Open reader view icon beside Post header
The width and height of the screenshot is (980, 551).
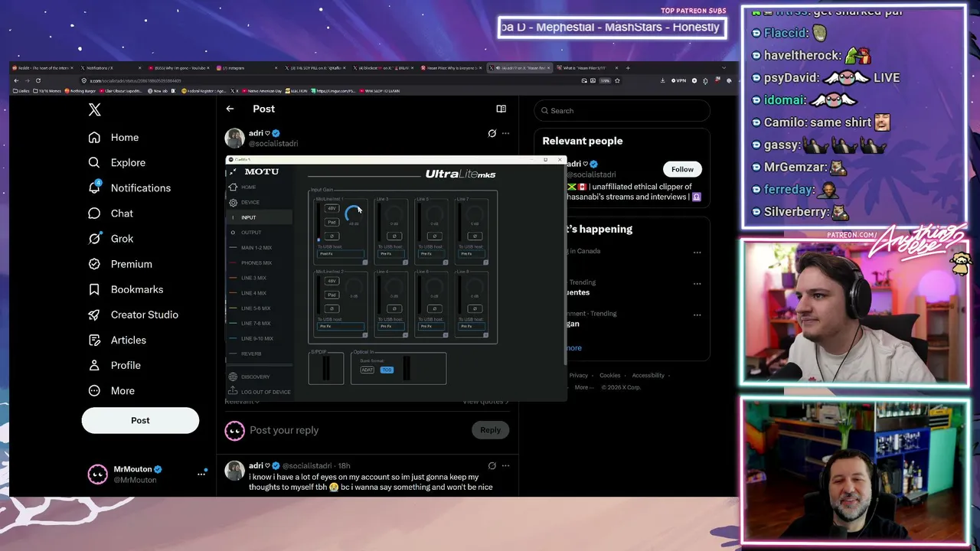pyautogui.click(x=501, y=109)
